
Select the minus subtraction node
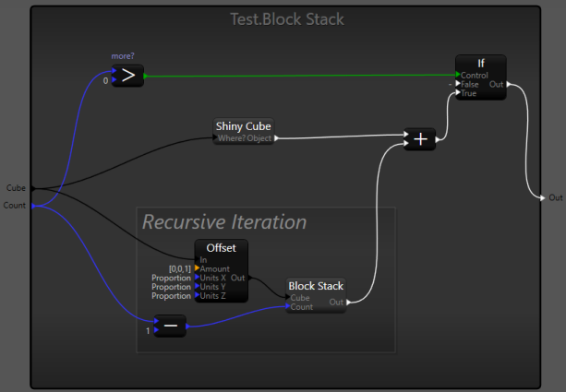pyautogui.click(x=170, y=327)
